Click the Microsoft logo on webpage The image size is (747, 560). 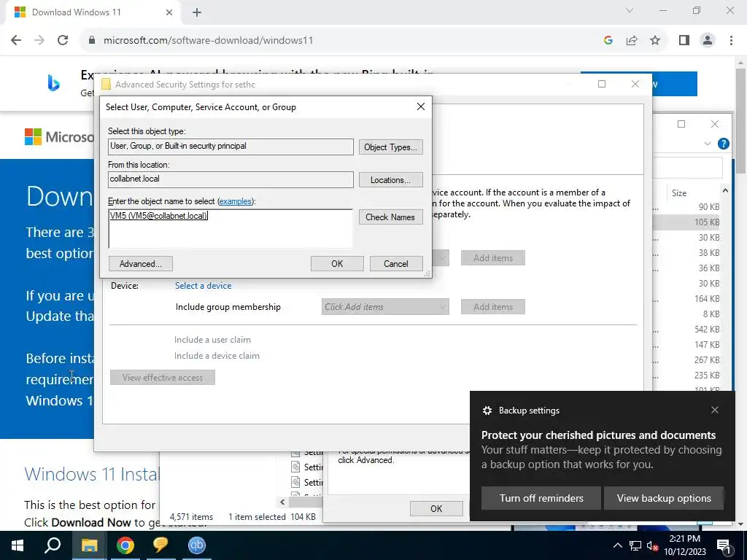59,137
